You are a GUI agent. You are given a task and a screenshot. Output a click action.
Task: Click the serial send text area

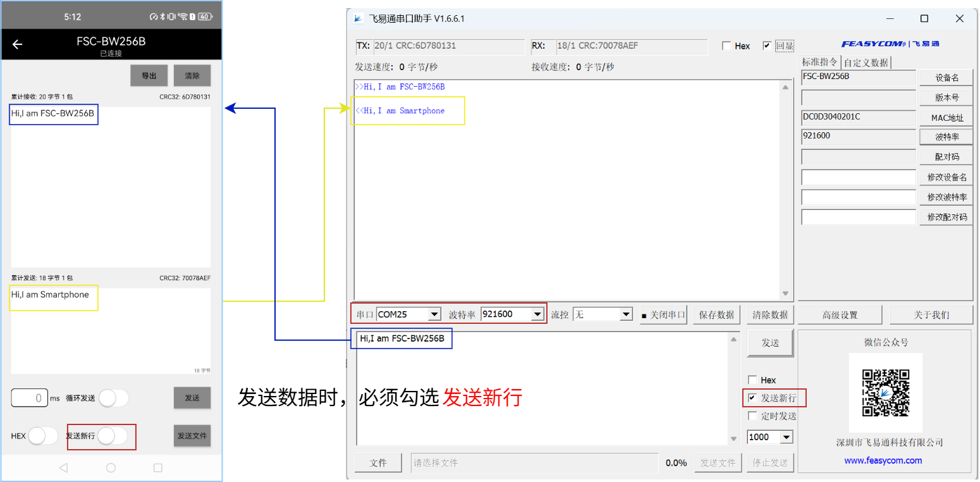pyautogui.click(x=542, y=388)
